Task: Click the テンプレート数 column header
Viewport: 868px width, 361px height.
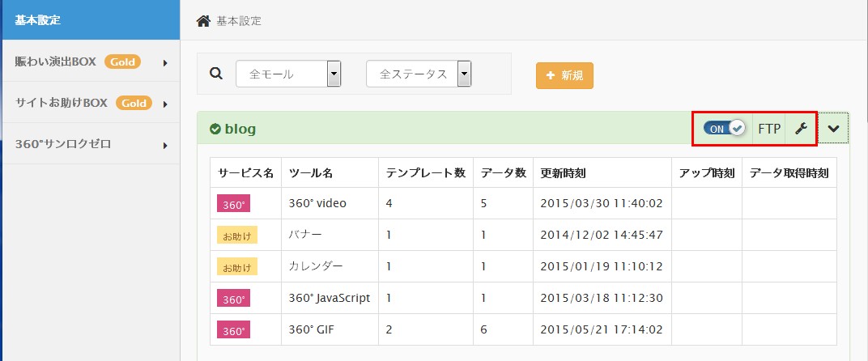Action: pyautogui.click(x=426, y=172)
